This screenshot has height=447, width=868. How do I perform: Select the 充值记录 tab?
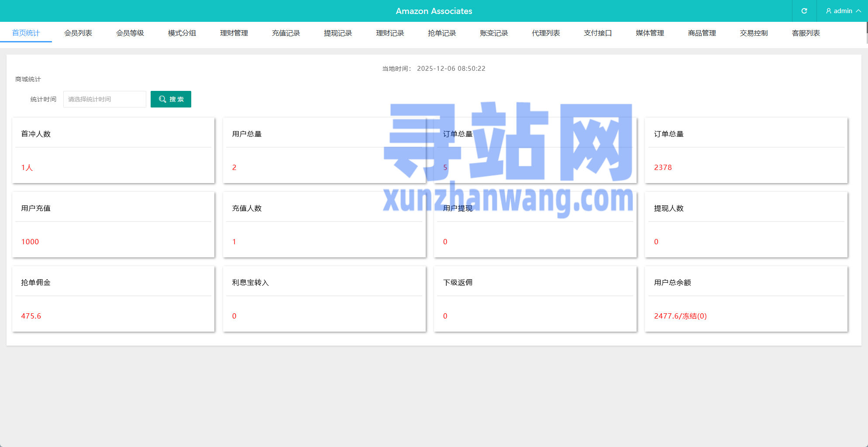(x=286, y=32)
